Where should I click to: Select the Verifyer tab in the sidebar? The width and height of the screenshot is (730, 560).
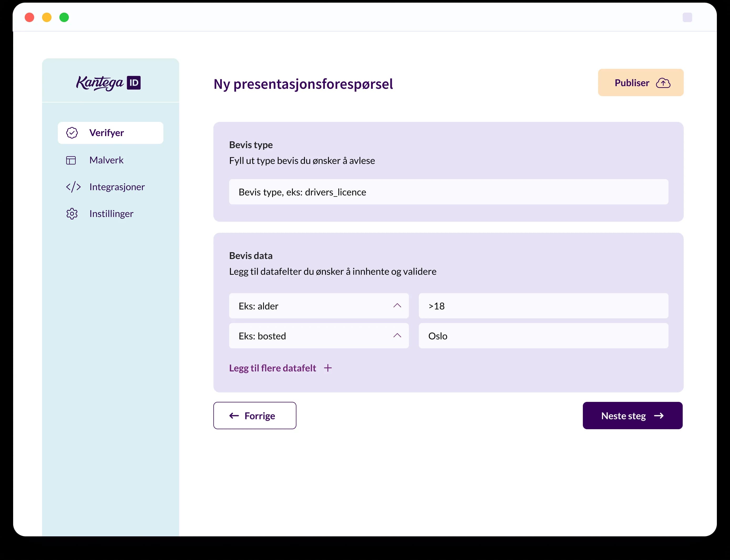point(106,133)
